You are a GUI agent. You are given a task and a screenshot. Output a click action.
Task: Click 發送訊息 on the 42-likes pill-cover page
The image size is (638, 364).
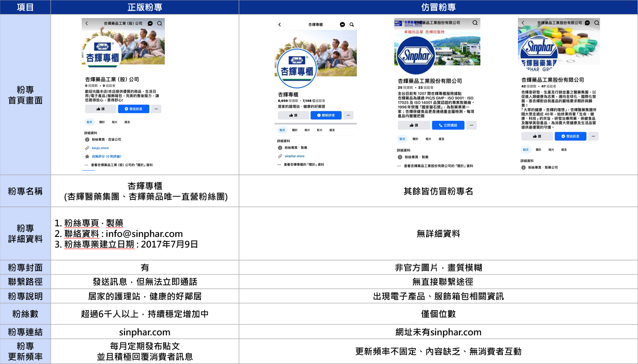click(x=570, y=136)
